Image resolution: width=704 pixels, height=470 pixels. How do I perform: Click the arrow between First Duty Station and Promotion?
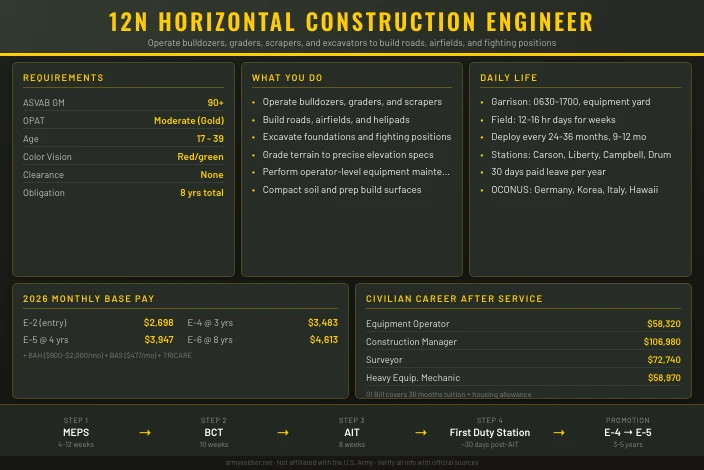(x=559, y=433)
